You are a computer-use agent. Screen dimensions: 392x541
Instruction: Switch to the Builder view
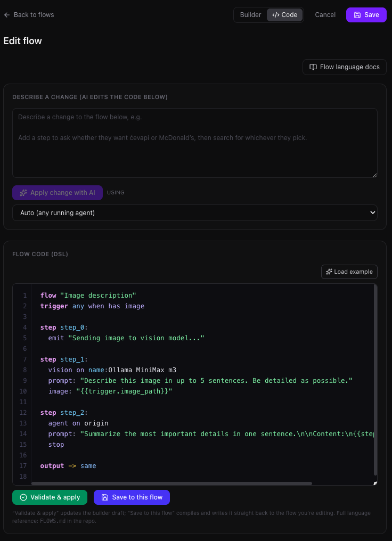point(250,15)
